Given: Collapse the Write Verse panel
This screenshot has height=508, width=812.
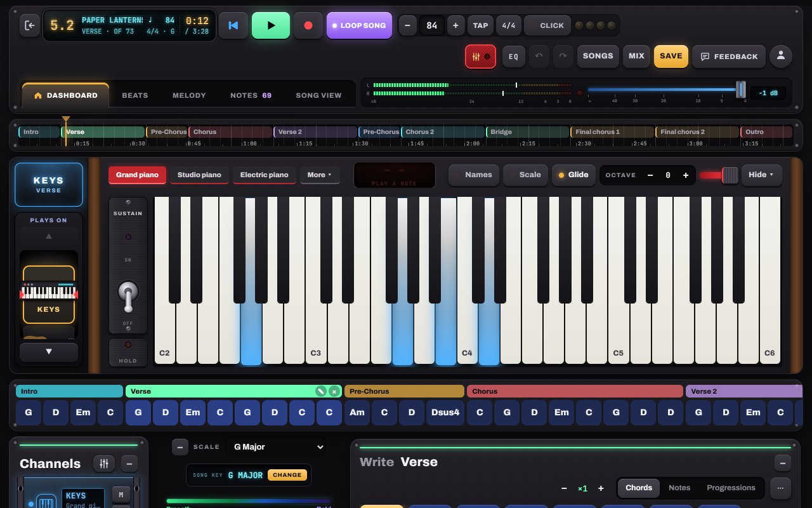Looking at the screenshot, I should pos(783,463).
